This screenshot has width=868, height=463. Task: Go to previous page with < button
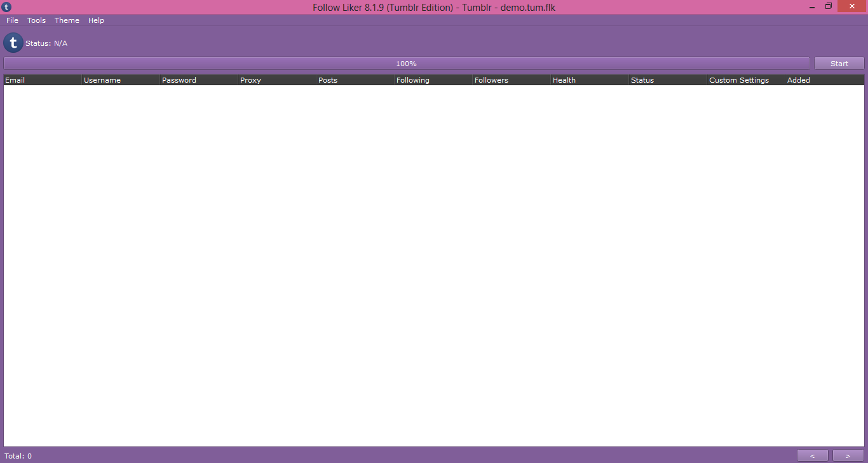pos(813,456)
